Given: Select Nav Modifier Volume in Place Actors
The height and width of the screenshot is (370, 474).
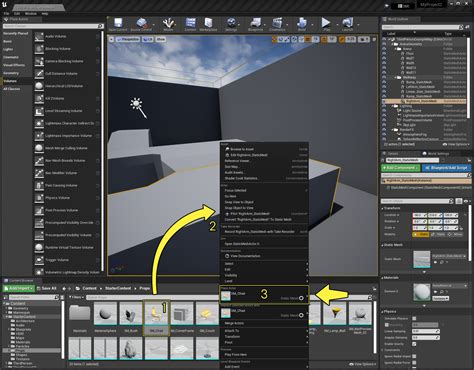Looking at the screenshot, I should (67, 173).
